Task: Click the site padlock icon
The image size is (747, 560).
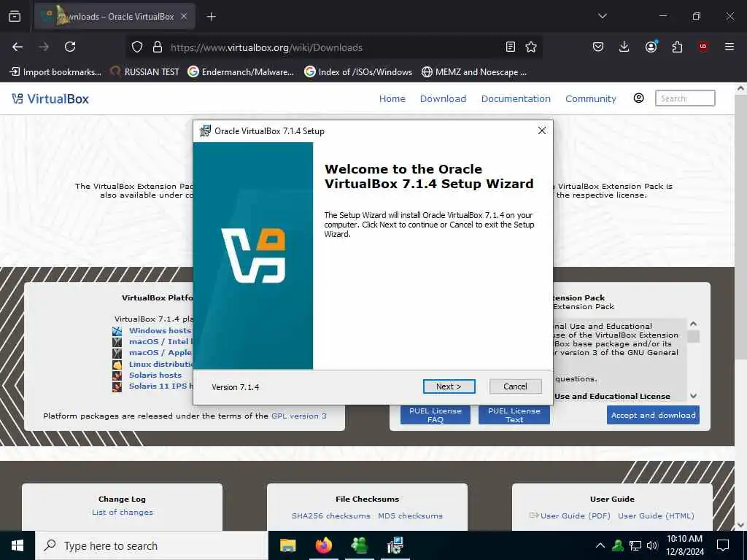Action: [158, 47]
